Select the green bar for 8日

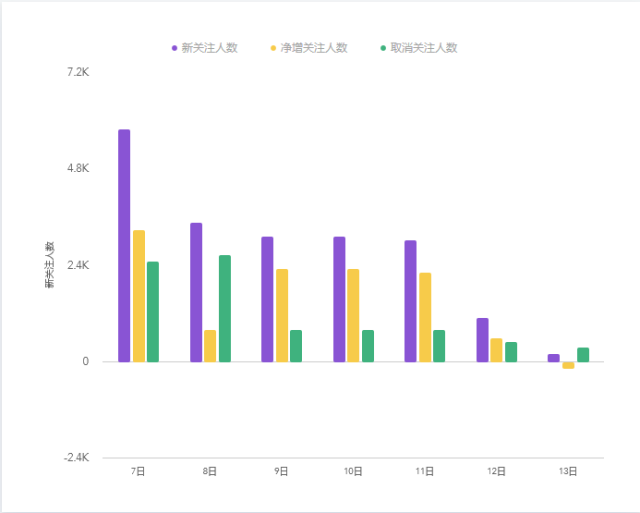pyautogui.click(x=225, y=309)
